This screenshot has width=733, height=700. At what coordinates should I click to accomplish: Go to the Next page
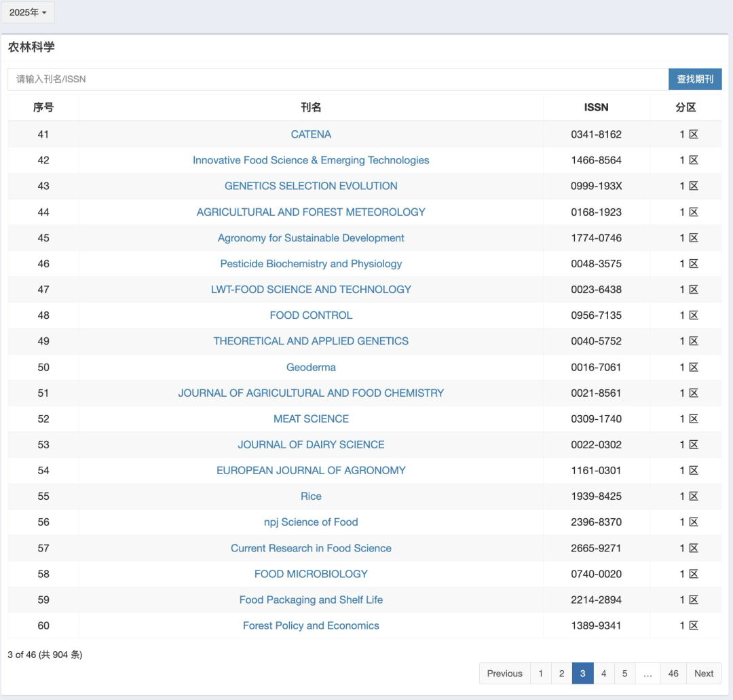(704, 674)
